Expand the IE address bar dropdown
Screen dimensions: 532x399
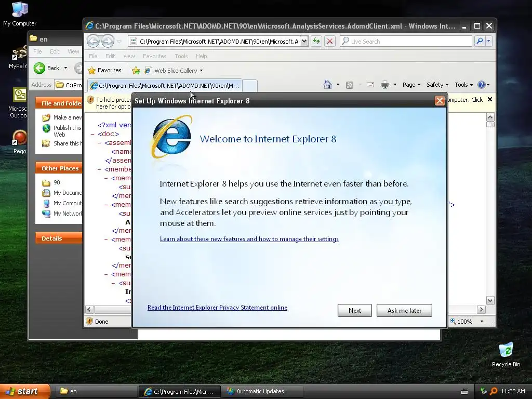pyautogui.click(x=304, y=42)
